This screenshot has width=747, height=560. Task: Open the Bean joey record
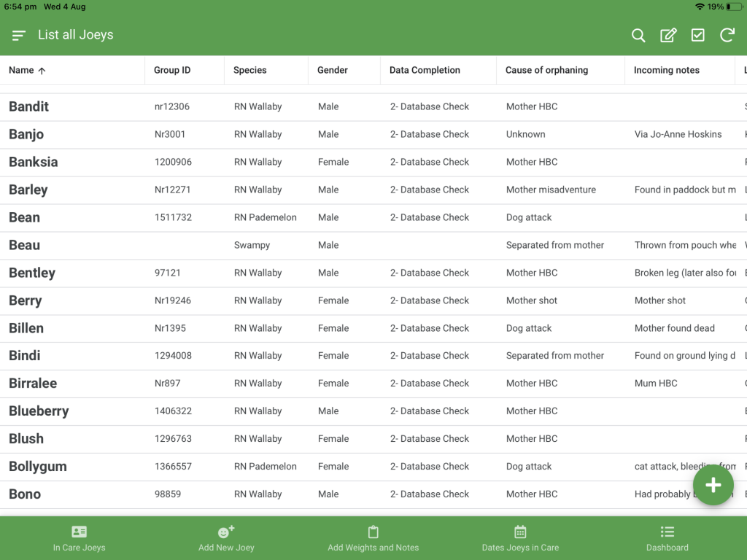(x=24, y=217)
